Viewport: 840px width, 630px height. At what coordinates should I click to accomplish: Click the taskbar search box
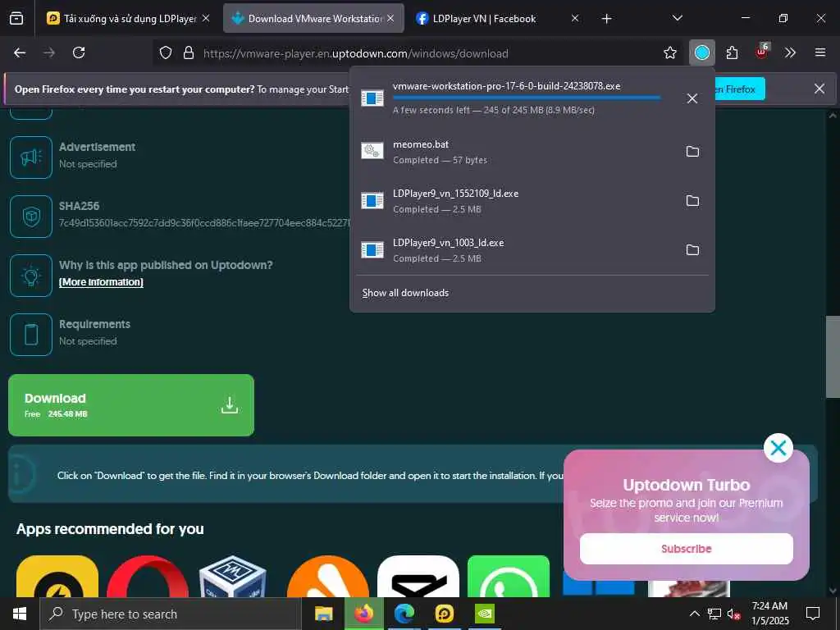tap(171, 614)
